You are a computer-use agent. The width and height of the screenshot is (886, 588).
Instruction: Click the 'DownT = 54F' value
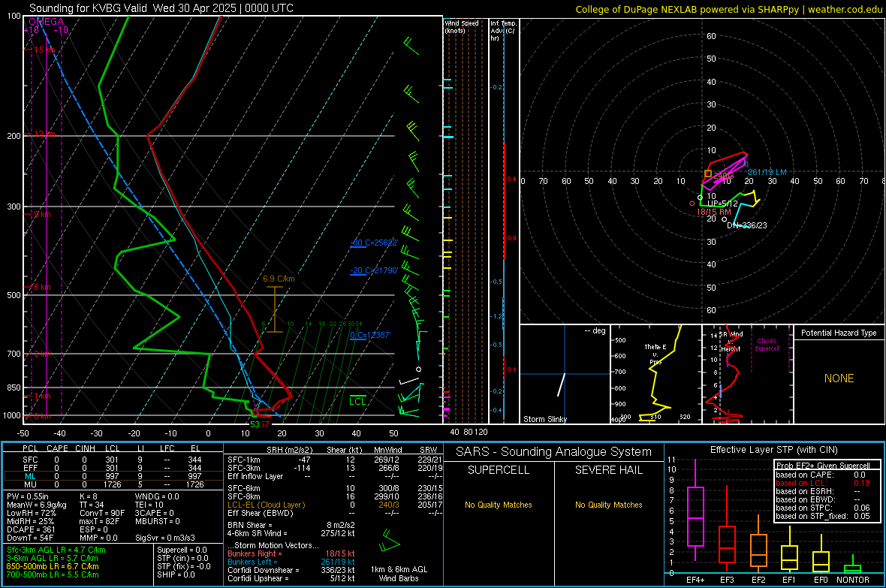[29, 538]
